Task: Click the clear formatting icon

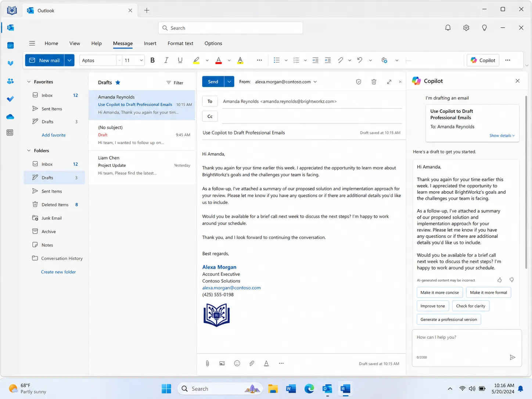Action: tap(240, 60)
